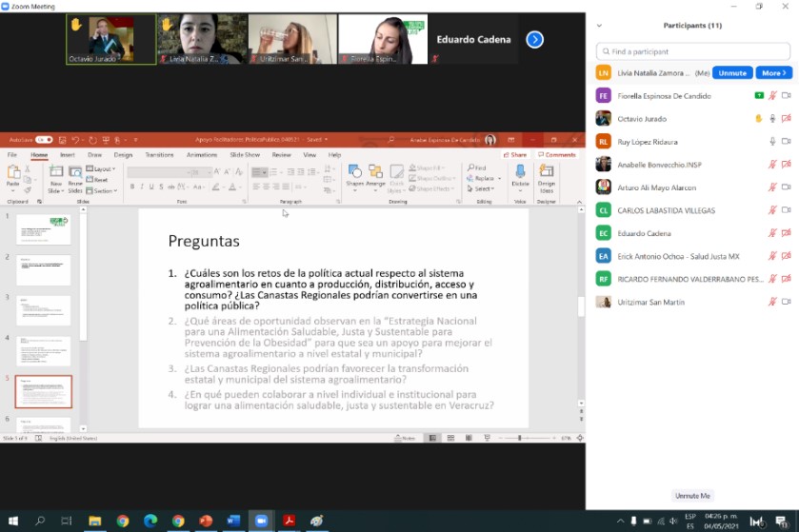This screenshot has height=532, width=799.
Task: Open Zoom from the Windows taskbar
Action: coord(260,521)
